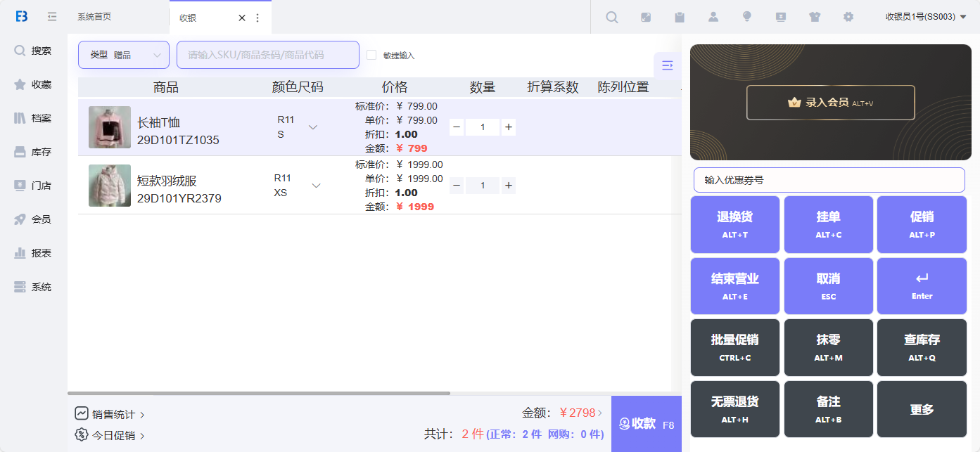The height and width of the screenshot is (452, 980).
Task: Click the lightbulb icon in top bar
Action: pyautogui.click(x=747, y=17)
